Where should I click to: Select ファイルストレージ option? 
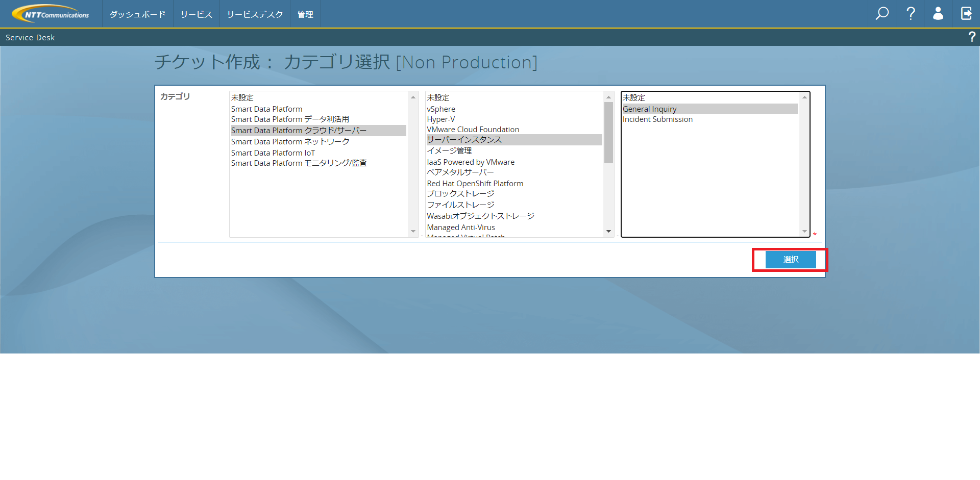click(514, 205)
